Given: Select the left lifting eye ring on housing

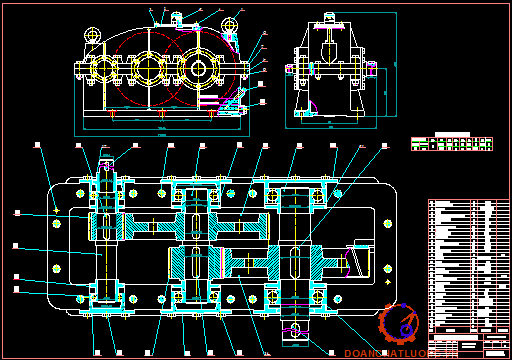Looking at the screenshot, I should click(x=92, y=34).
